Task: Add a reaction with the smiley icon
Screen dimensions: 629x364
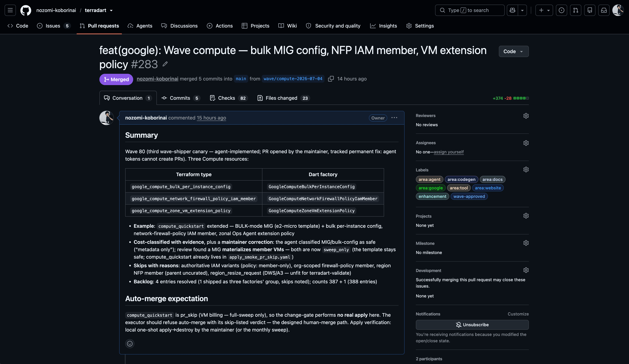Action: pyautogui.click(x=130, y=344)
